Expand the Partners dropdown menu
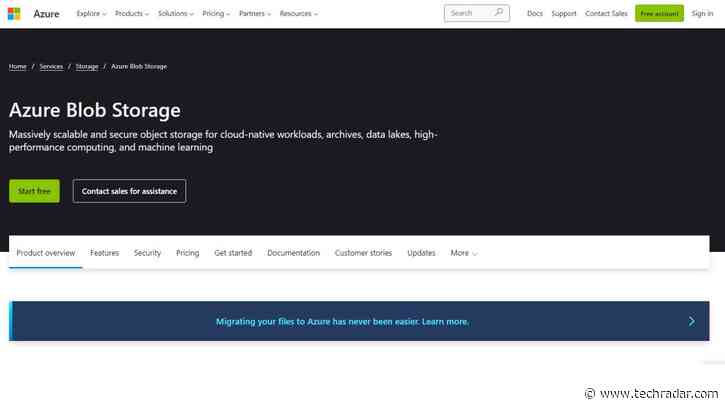The image size is (725, 408). click(x=255, y=14)
